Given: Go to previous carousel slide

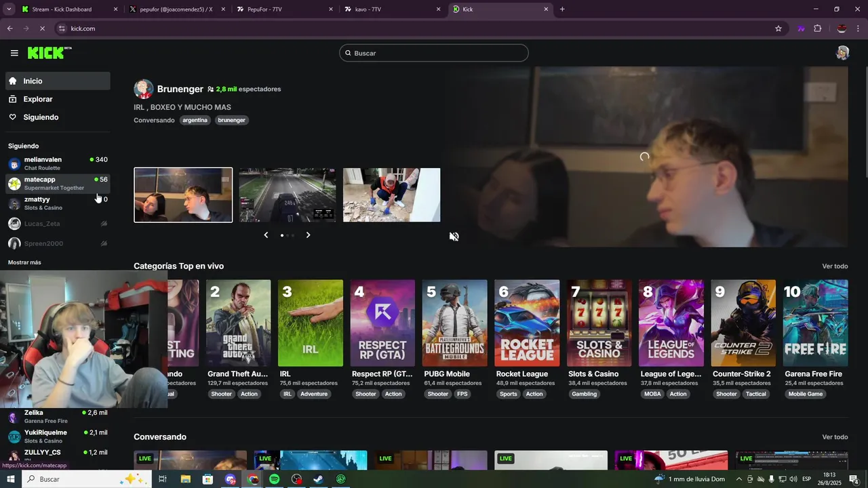Looking at the screenshot, I should coord(266,235).
